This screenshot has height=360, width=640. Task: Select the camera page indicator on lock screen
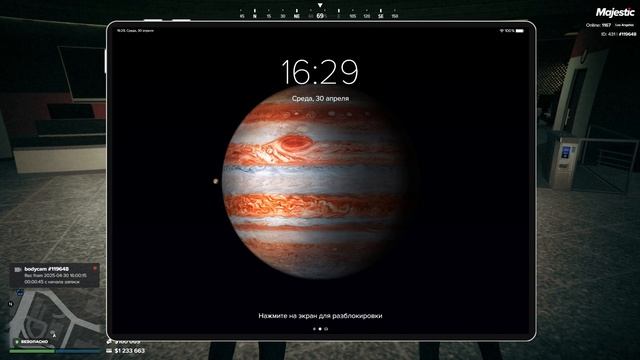click(326, 329)
